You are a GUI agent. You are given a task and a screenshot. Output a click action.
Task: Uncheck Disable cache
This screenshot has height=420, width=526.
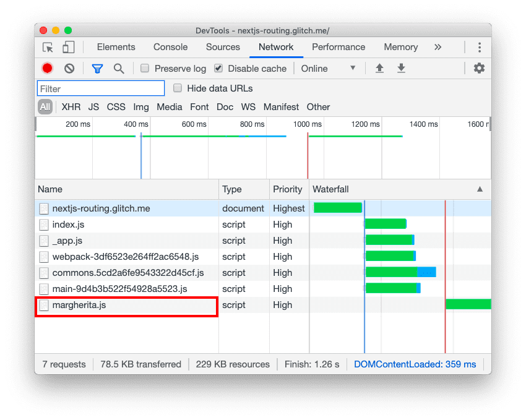point(218,68)
